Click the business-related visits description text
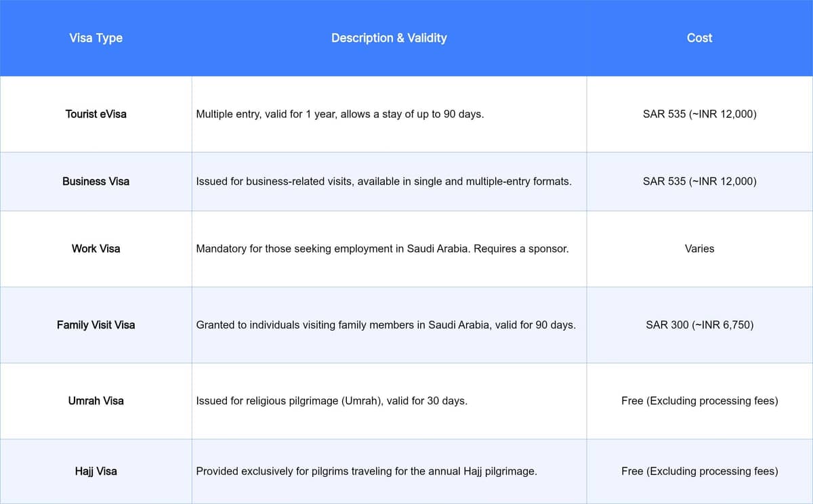813x504 pixels. click(x=383, y=181)
